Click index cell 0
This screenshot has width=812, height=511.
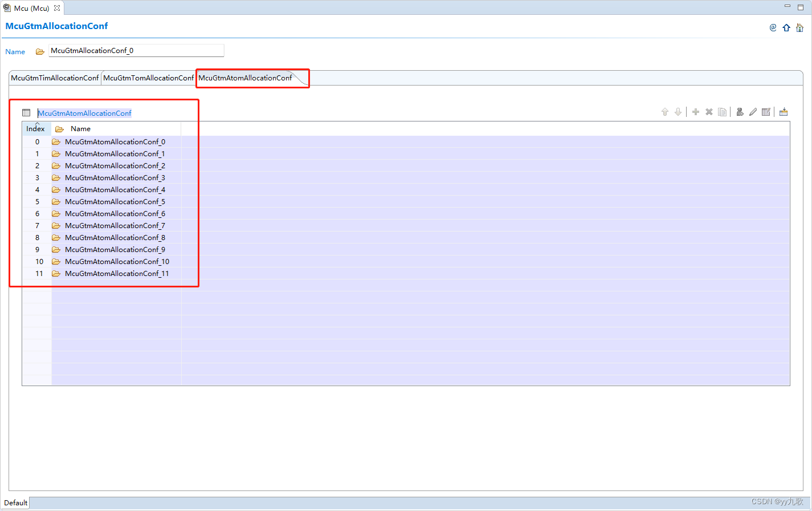pos(37,141)
